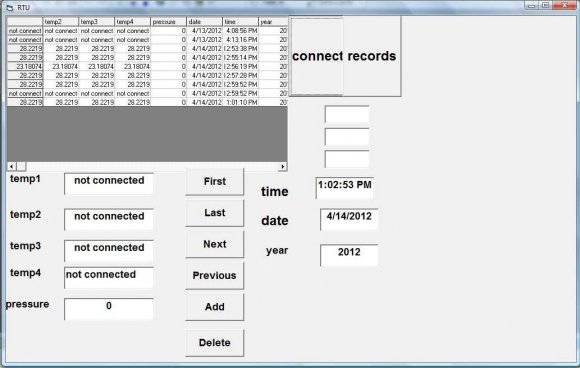This screenshot has height=368, width=580.
Task: Click the year field showing 2012
Action: [x=349, y=255]
